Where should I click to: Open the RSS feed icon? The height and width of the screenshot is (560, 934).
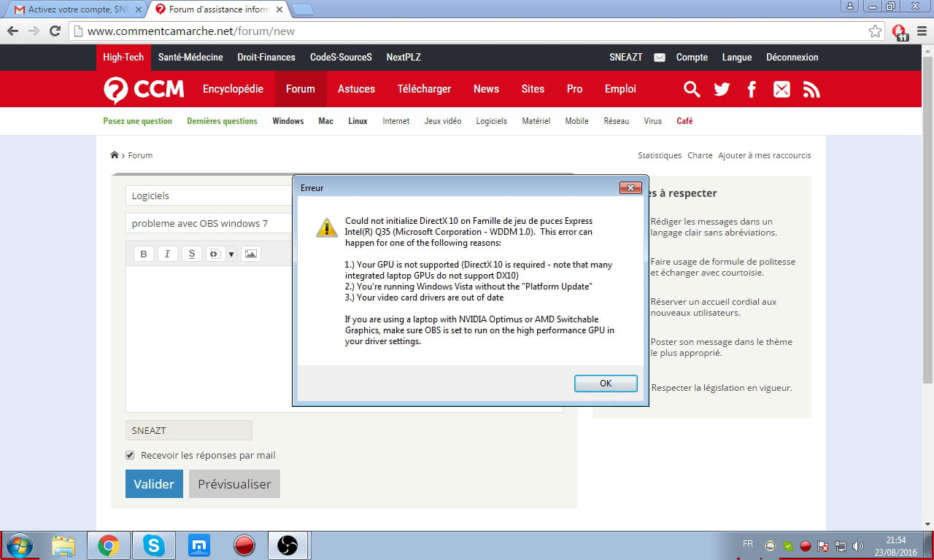(x=811, y=89)
